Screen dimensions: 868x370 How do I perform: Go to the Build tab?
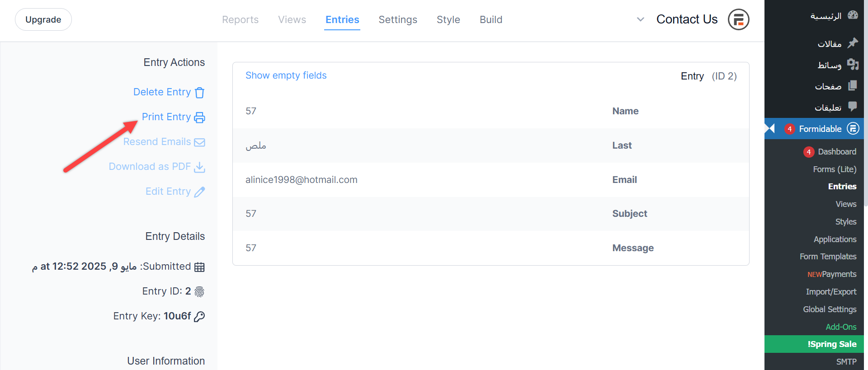point(491,20)
